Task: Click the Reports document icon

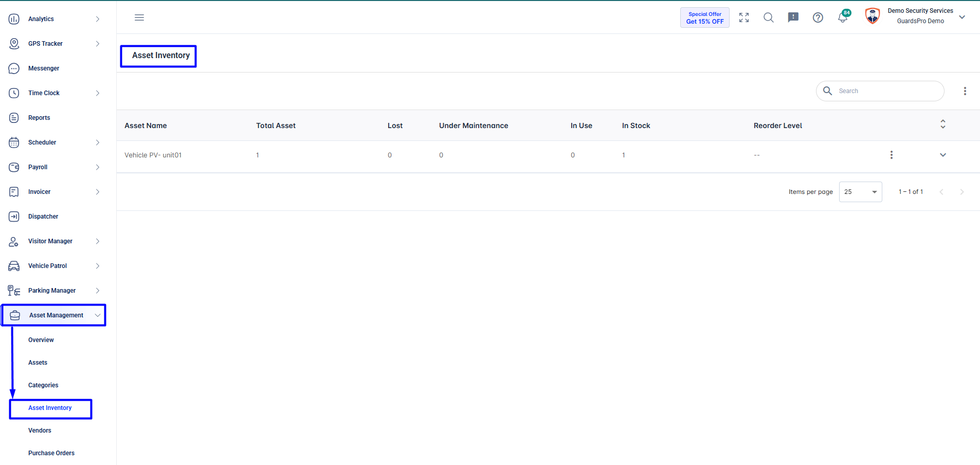Action: (x=14, y=118)
